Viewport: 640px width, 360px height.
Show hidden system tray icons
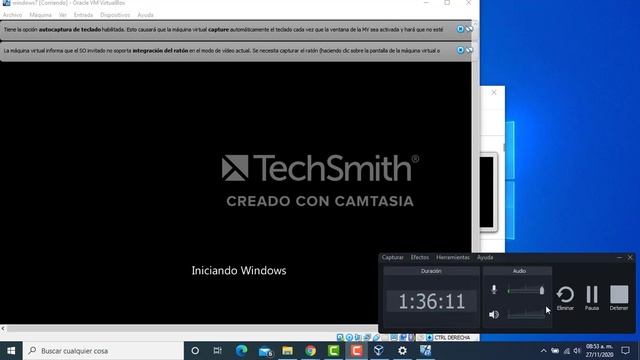click(543, 351)
